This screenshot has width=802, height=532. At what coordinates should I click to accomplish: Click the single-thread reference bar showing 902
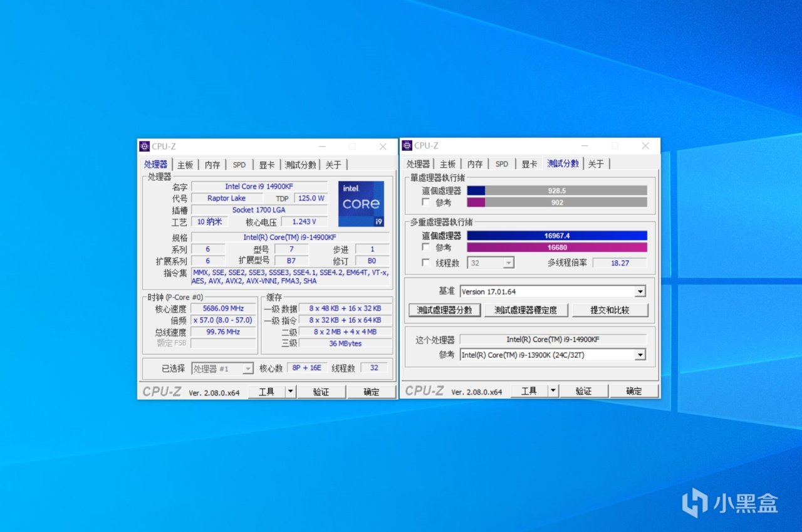(x=557, y=202)
